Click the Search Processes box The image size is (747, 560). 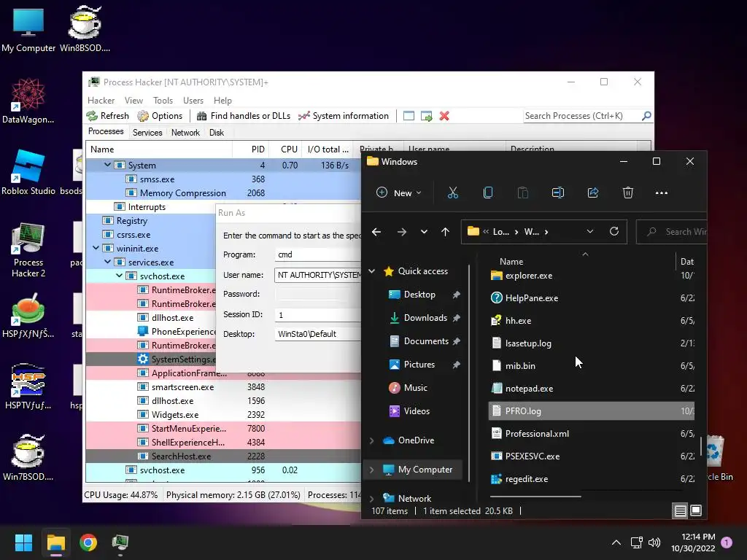point(581,116)
